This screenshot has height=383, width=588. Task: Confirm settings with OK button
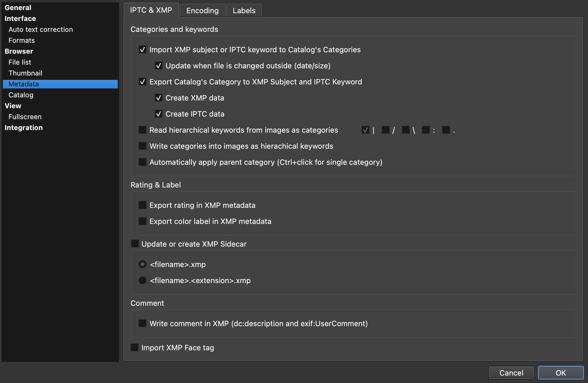click(560, 373)
